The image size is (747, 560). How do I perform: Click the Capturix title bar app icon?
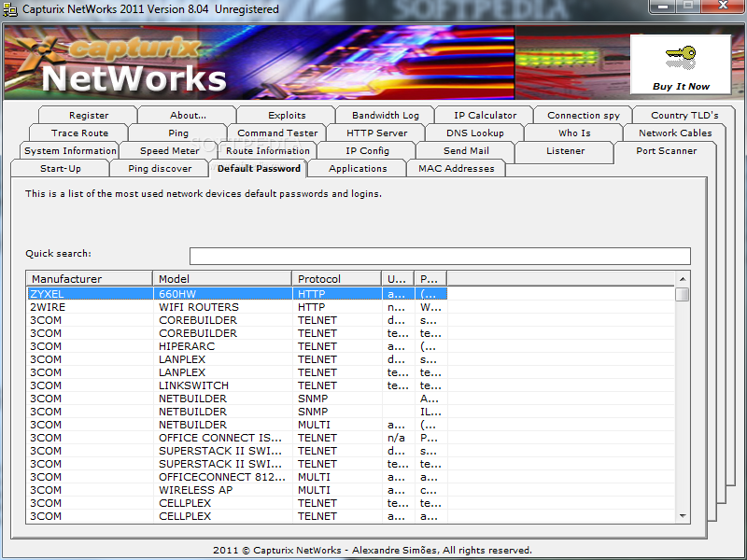pos(10,9)
